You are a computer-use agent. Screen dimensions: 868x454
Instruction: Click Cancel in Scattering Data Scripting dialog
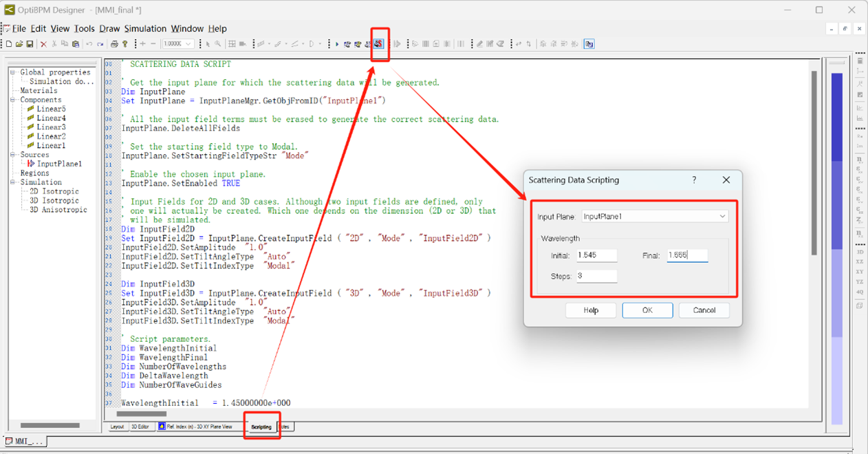(704, 310)
